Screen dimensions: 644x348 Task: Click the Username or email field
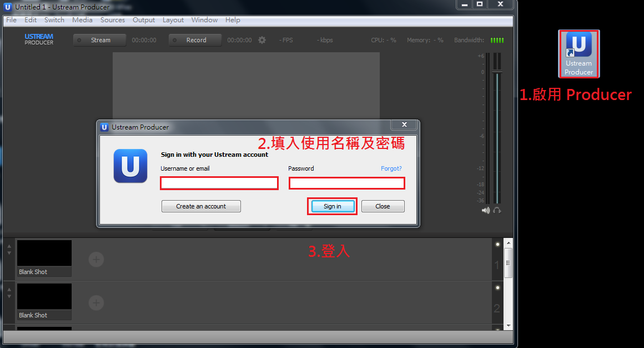tap(219, 183)
